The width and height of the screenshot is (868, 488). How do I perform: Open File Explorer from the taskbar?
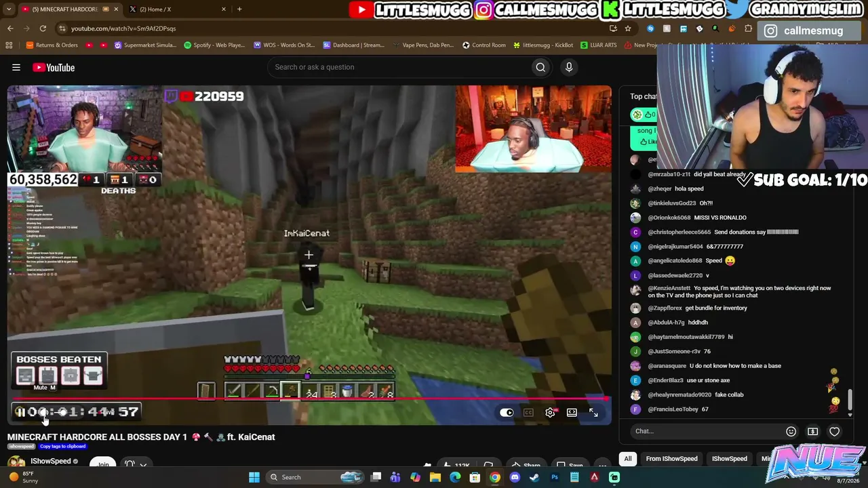(435, 477)
